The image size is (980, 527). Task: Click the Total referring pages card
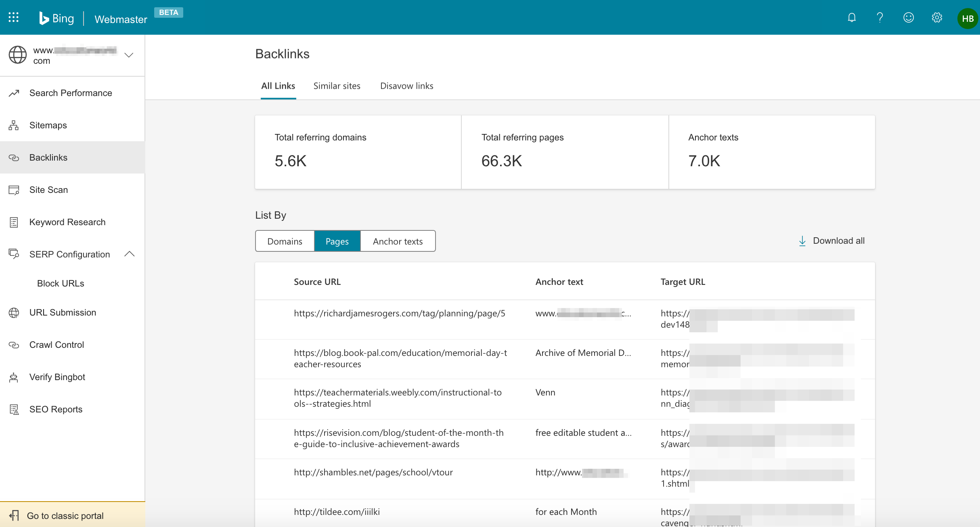point(564,152)
